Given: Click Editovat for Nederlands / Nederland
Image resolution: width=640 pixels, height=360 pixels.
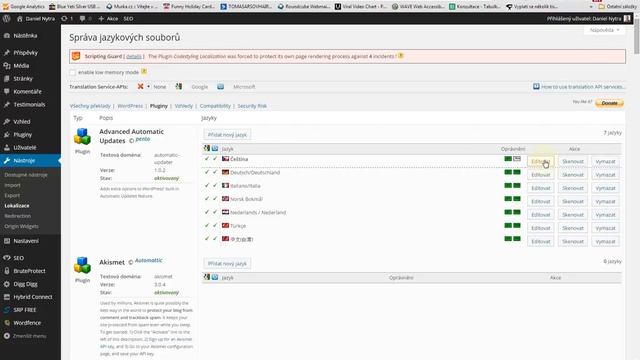Looking at the screenshot, I should [540, 215].
